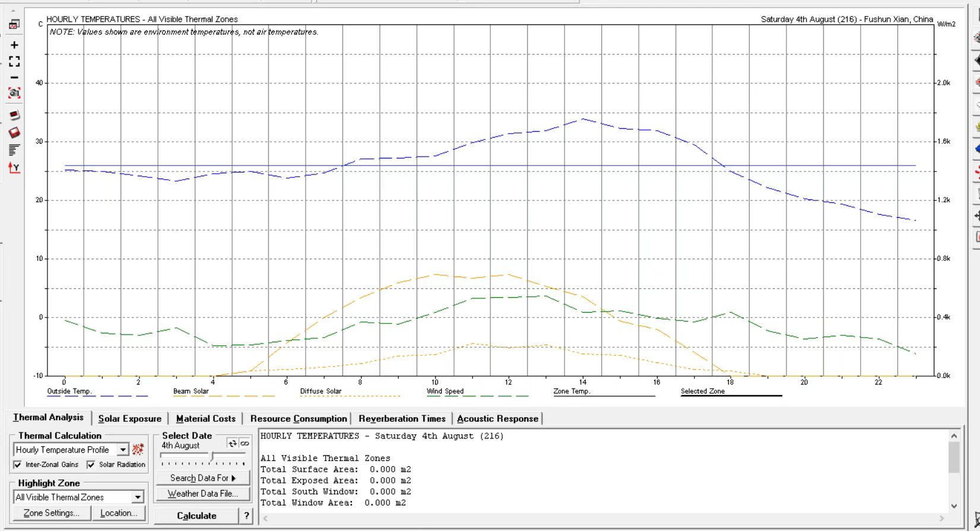Image resolution: width=980 pixels, height=531 pixels.
Task: Switch to the Solar Exposure tab
Action: click(129, 418)
